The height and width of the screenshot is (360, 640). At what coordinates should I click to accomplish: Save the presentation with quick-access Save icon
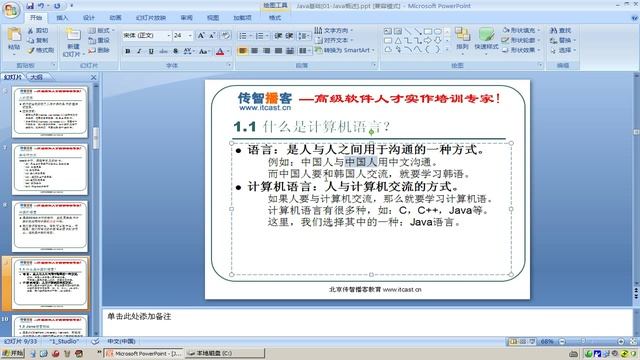coord(30,6)
